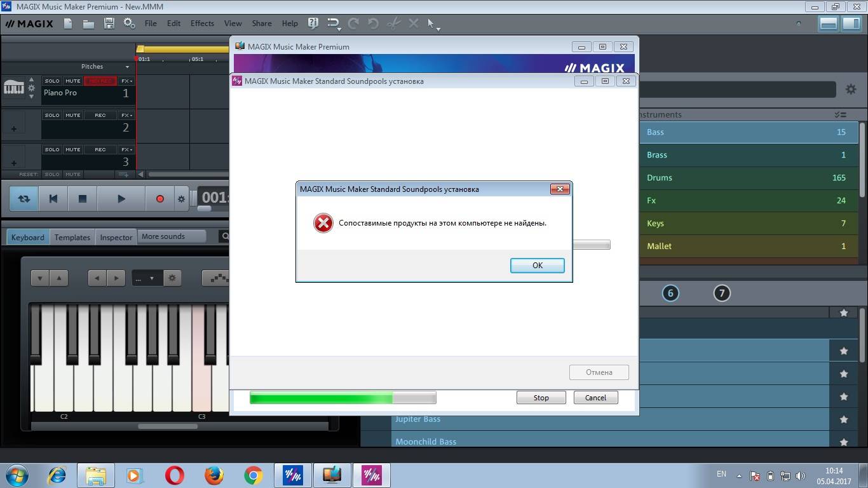Open FX dropdown on track 1
Image resolution: width=868 pixels, height=488 pixels.
pyautogui.click(x=126, y=81)
